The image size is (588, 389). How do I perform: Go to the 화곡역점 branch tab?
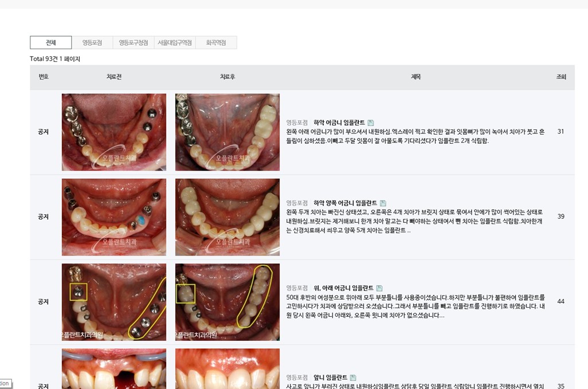[x=216, y=42]
